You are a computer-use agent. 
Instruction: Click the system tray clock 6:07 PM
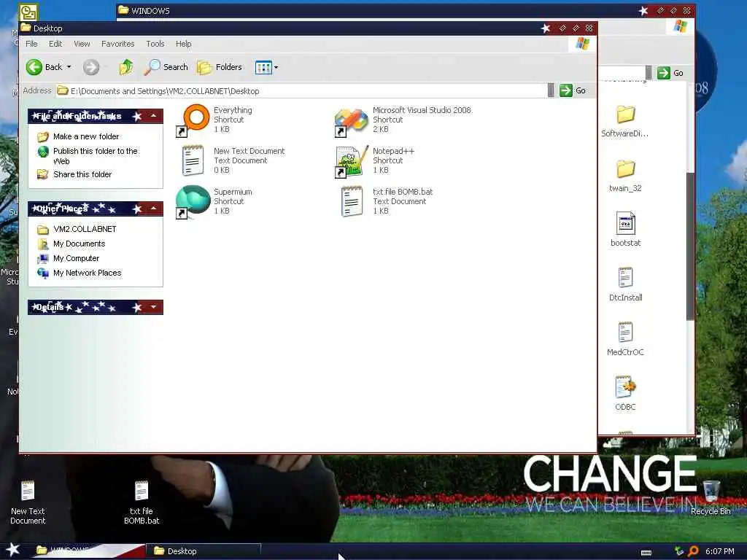click(719, 551)
